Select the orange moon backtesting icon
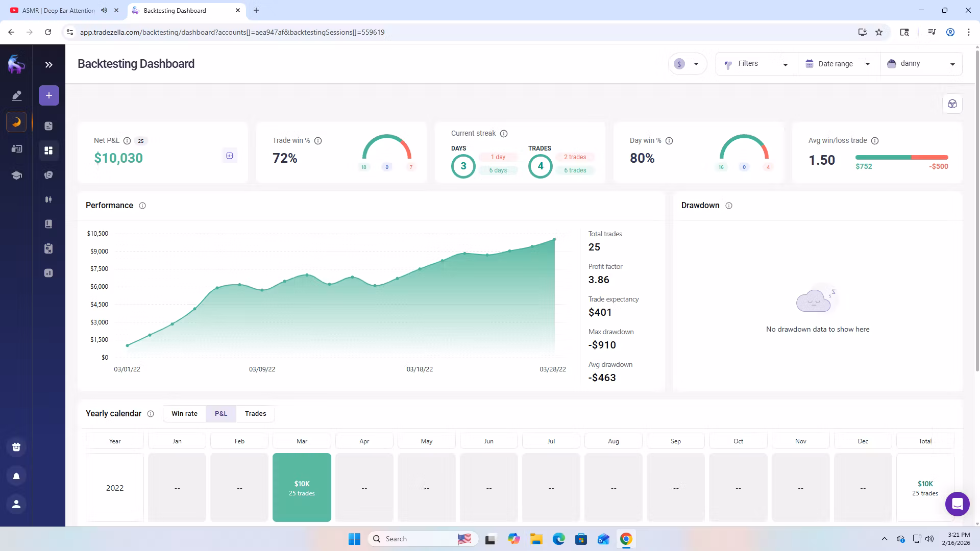Screen dimensions: 980x551 point(16,122)
